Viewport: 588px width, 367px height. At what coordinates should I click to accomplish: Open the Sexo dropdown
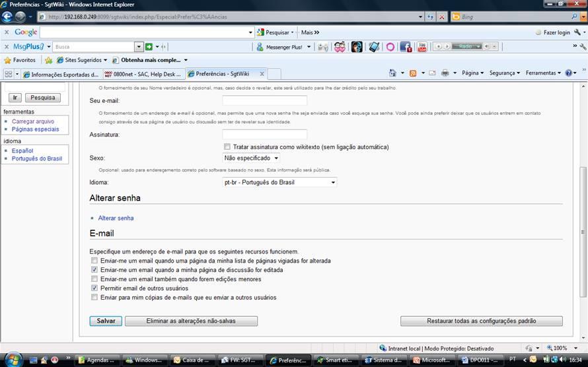click(x=251, y=158)
